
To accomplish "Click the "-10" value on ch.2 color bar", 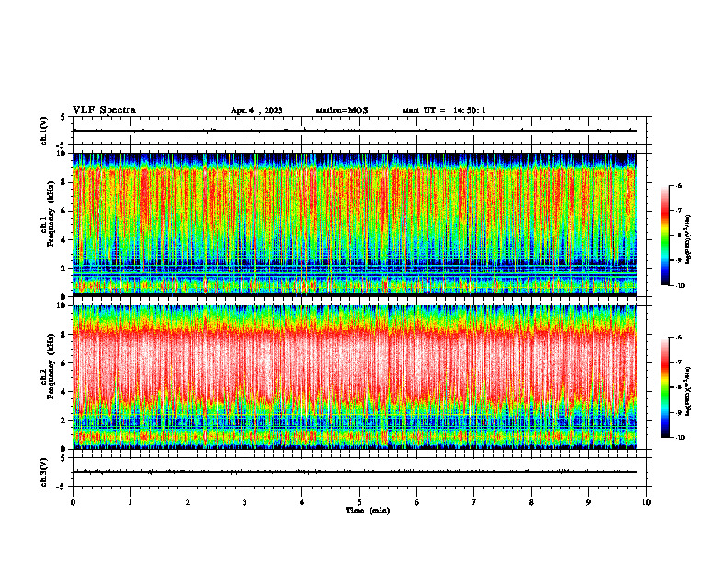I will (x=679, y=438).
